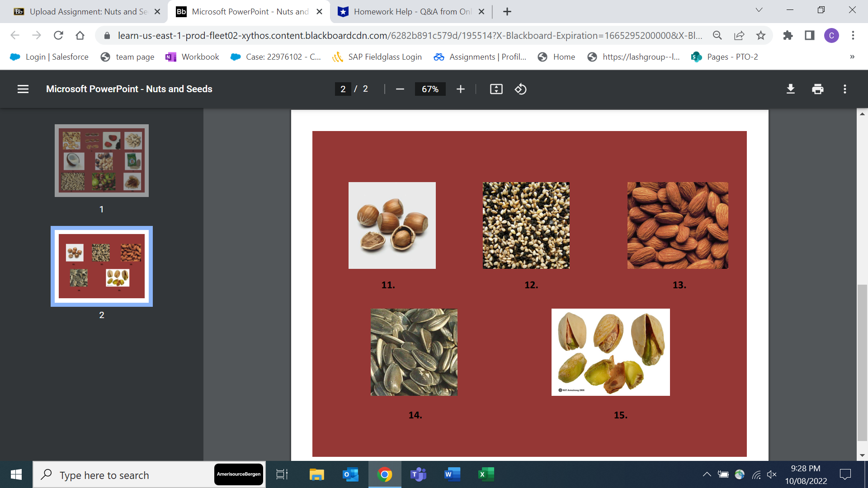Download the Nuts and Seeds document
Viewport: 868px width, 488px height.
[x=790, y=89]
